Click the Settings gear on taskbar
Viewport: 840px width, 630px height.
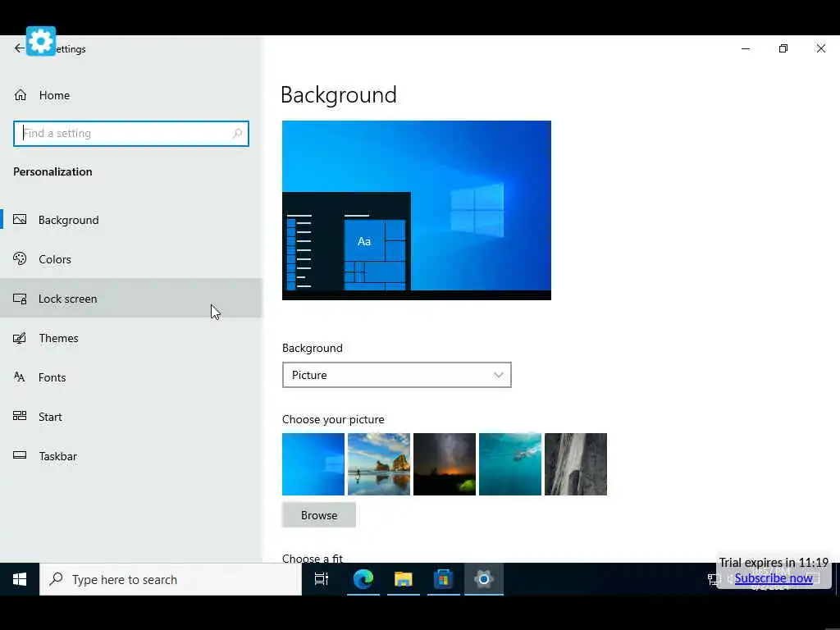pyautogui.click(x=484, y=579)
